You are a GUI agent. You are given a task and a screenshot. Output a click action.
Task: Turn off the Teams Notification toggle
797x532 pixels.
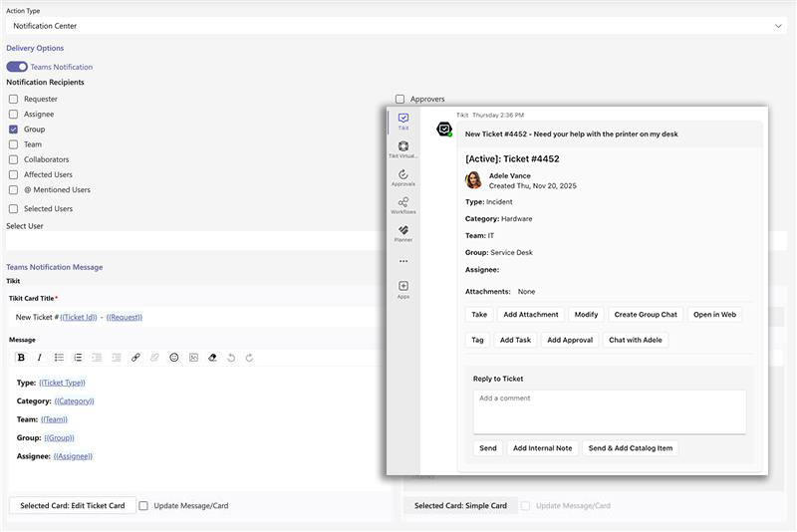(17, 67)
